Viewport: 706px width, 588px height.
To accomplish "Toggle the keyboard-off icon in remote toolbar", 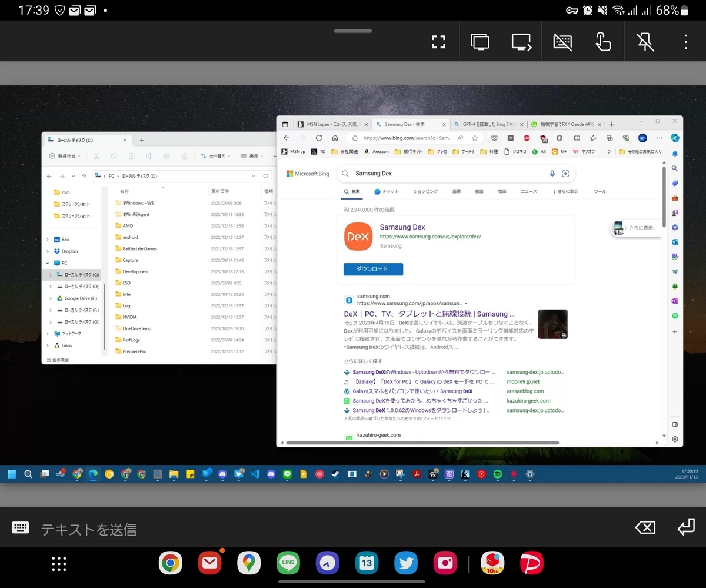I will click(x=563, y=42).
